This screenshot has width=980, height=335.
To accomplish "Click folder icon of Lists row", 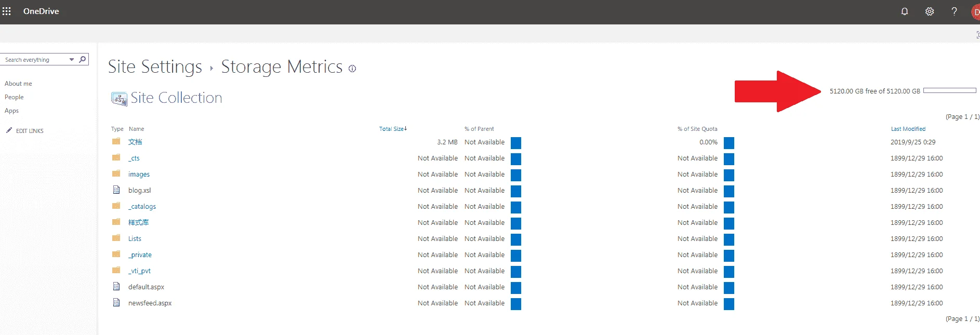I will coord(116,238).
